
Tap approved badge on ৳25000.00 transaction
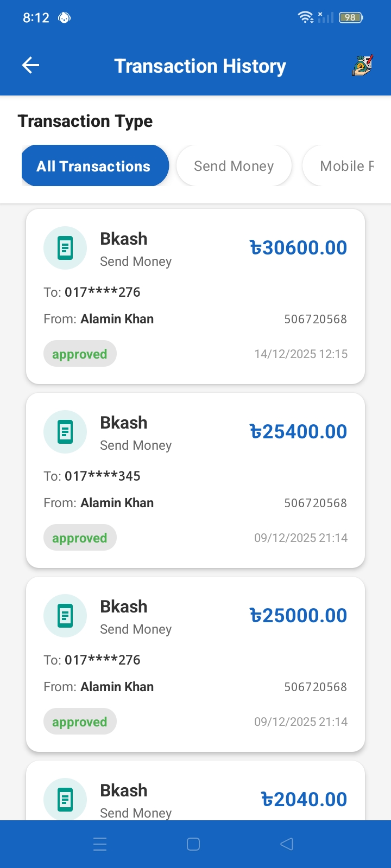pyautogui.click(x=80, y=722)
